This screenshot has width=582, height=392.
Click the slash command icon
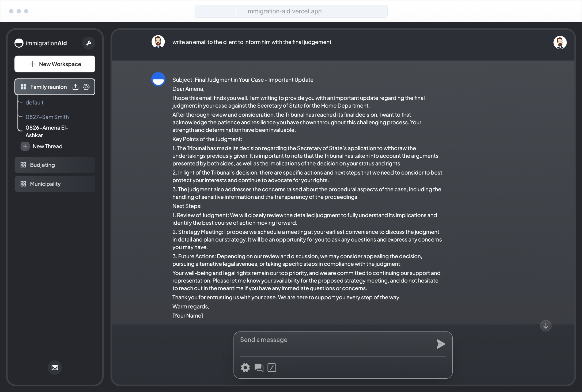[x=272, y=368]
